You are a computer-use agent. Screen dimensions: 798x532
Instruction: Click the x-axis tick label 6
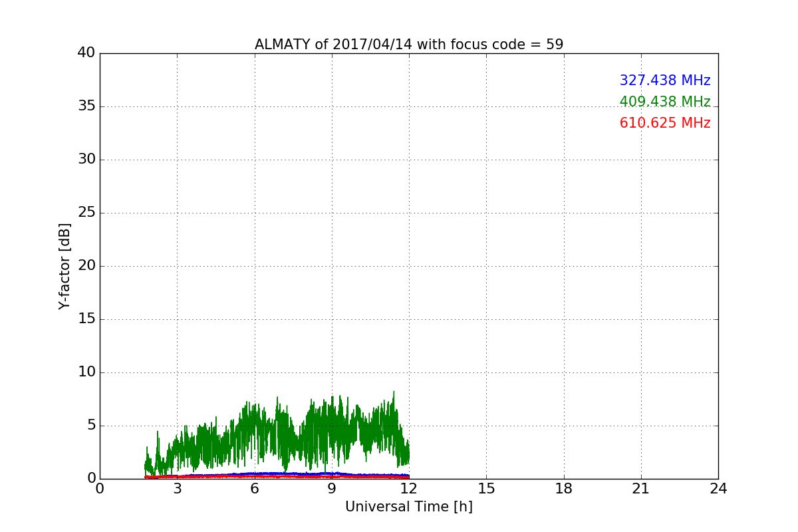click(x=255, y=489)
